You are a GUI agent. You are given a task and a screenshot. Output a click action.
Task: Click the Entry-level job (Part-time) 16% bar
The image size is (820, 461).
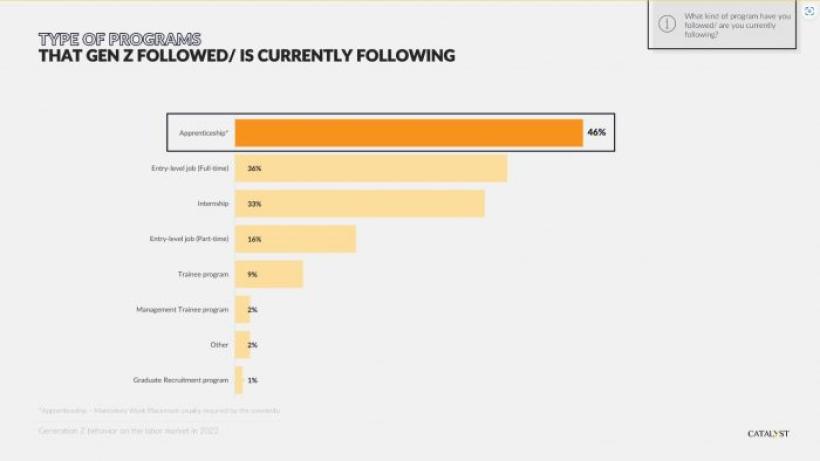295,239
